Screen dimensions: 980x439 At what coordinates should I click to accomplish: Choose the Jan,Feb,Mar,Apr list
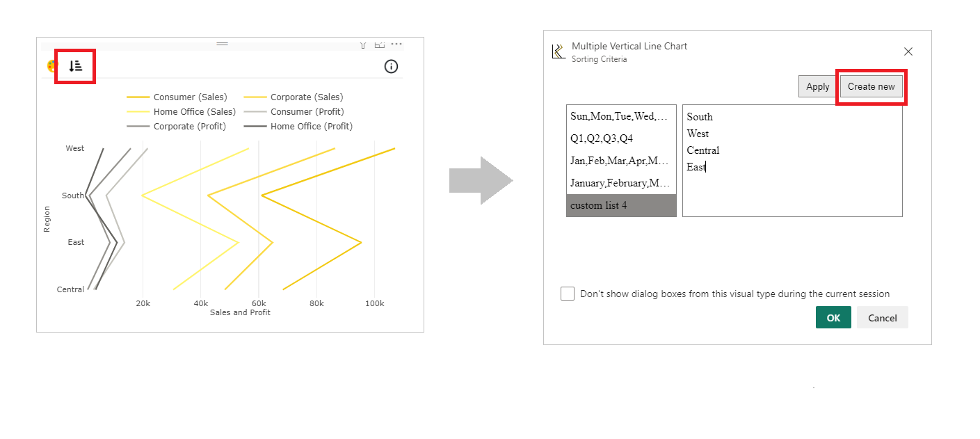click(x=621, y=161)
